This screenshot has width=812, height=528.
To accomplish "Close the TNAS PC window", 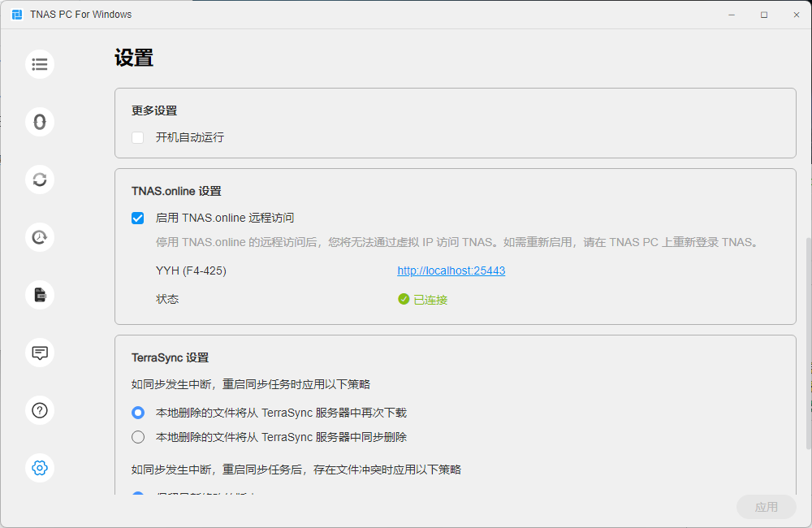I will coord(797,15).
